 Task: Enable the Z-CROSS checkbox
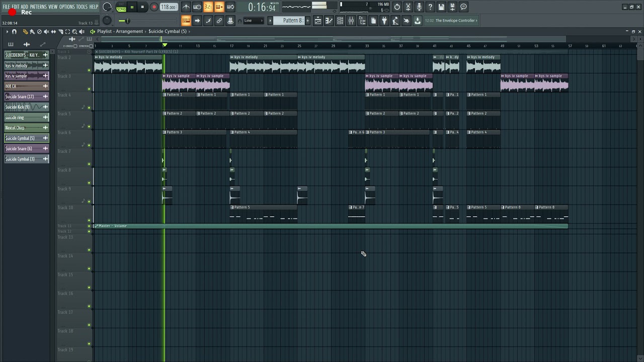click(x=75, y=46)
